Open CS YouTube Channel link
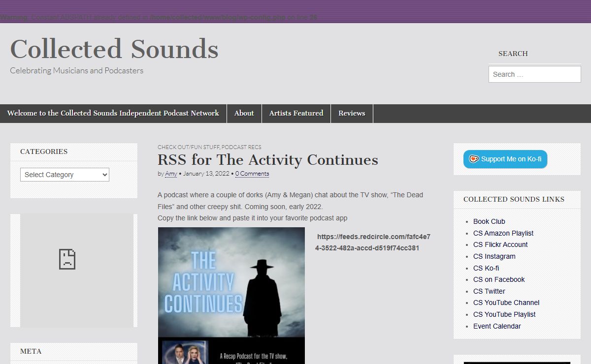Viewport: 591px width, 364px height. pos(506,303)
